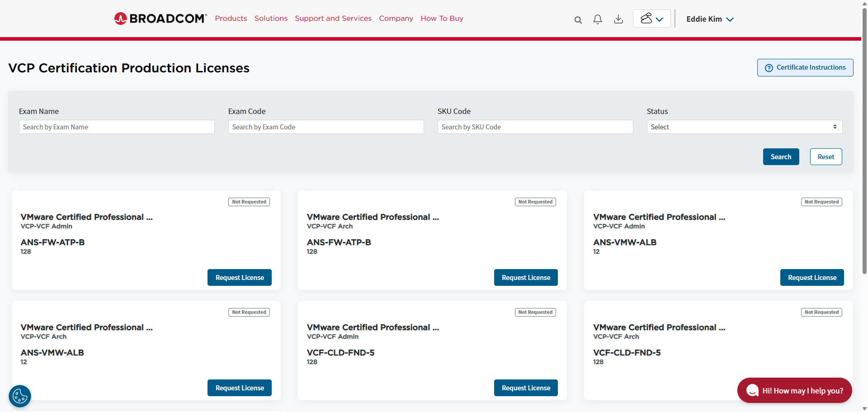The image size is (868, 412).
Task: Click the Search button
Action: [781, 157]
